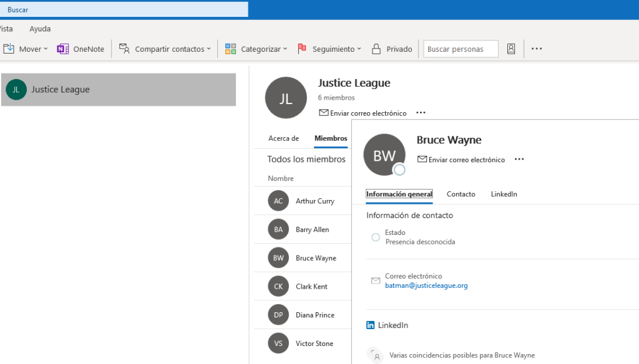Click the LinkedIn logo icon
Viewport: 639px width, 364px height.
point(370,325)
